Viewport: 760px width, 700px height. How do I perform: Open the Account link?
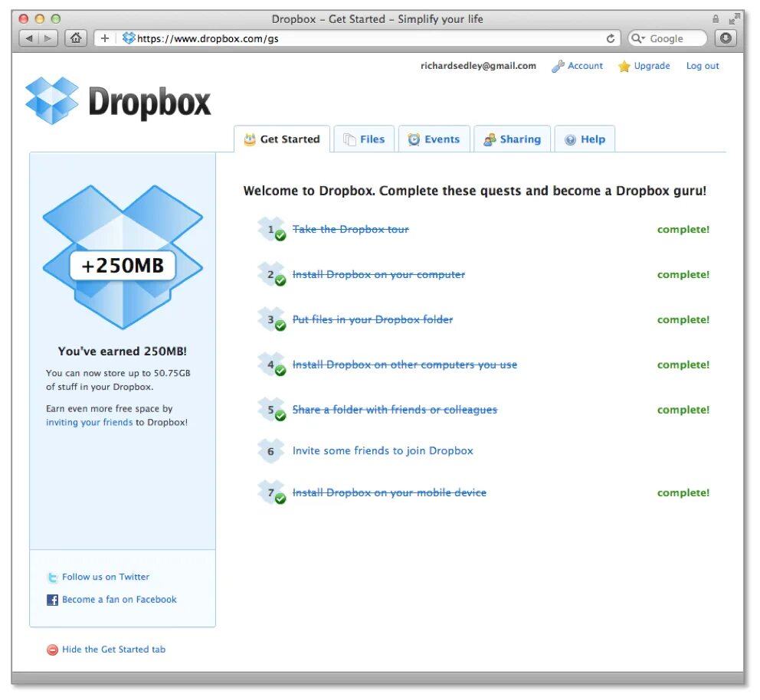585,66
